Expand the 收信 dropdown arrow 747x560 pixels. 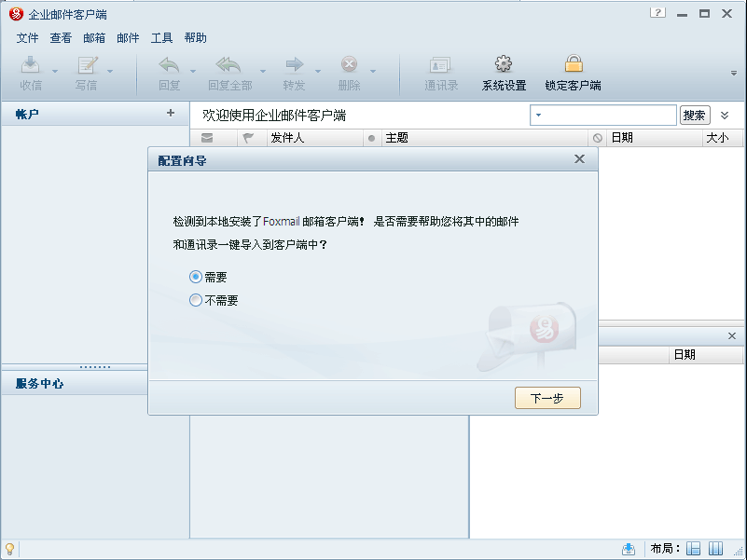click(55, 71)
